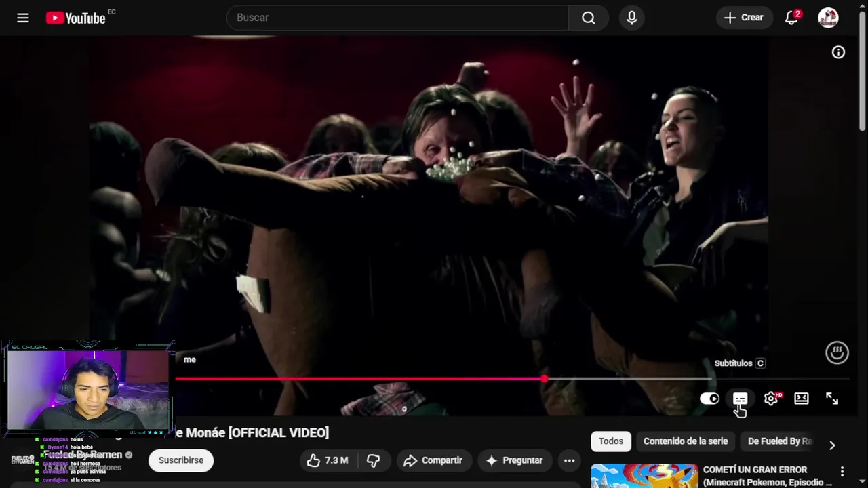Subscribe with the Suscribirse button
The height and width of the screenshot is (488, 868).
181,460
